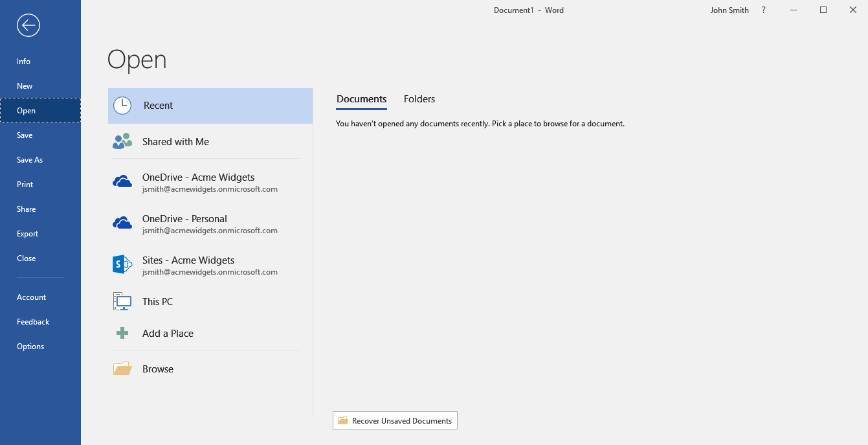Image resolution: width=868 pixels, height=445 pixels.
Task: Choose Save from the left menu
Action: (x=40, y=135)
